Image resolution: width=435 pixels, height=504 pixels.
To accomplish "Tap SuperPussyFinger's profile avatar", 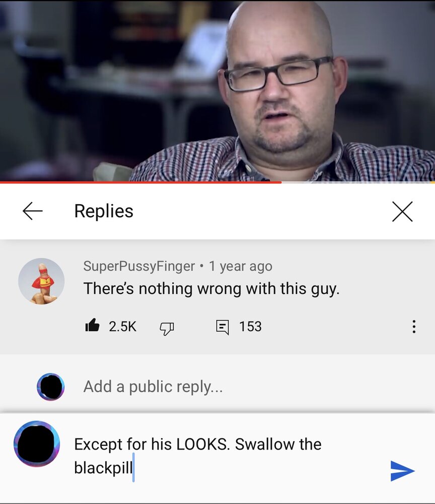I will click(x=41, y=281).
